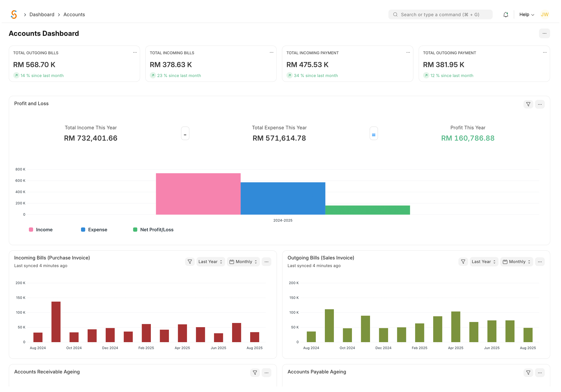Open Last Year dropdown on Incoming Bills
Screen dimensions: 561x392
pyautogui.click(x=210, y=262)
